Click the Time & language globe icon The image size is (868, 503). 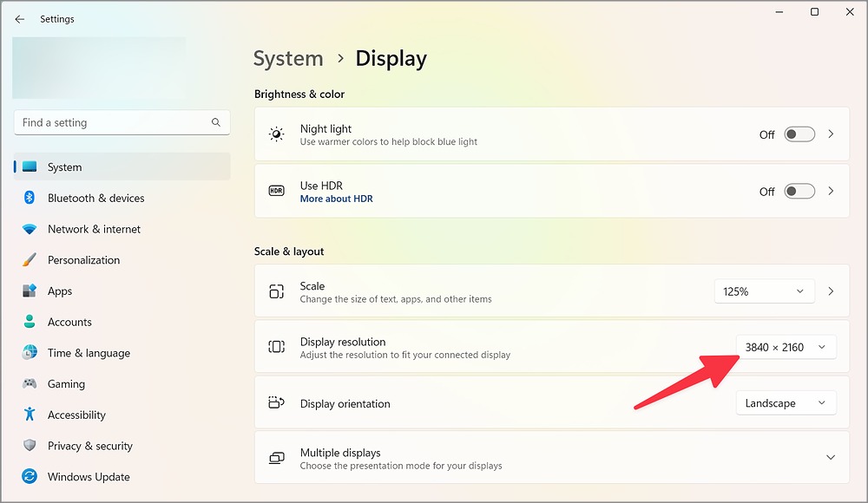pos(30,352)
